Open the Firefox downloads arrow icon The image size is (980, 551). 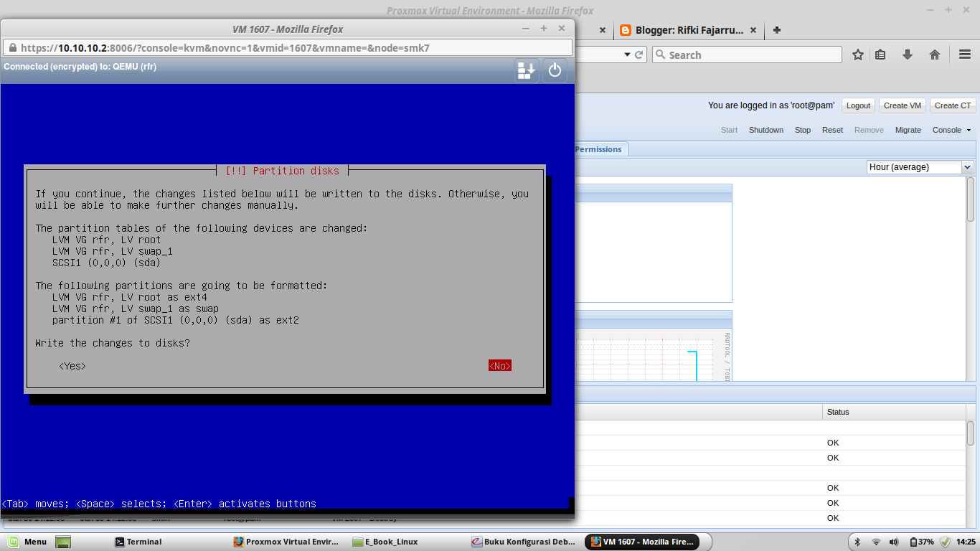coord(908,55)
